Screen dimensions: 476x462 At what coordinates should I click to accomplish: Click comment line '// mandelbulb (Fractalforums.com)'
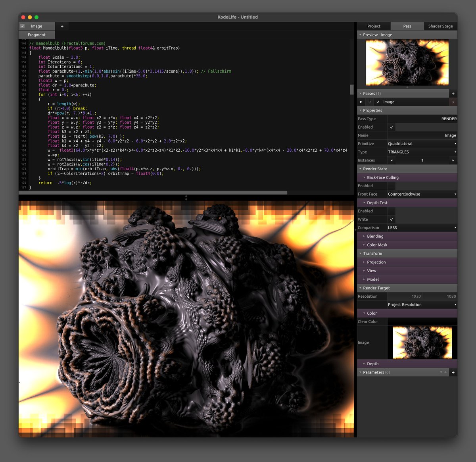67,43
